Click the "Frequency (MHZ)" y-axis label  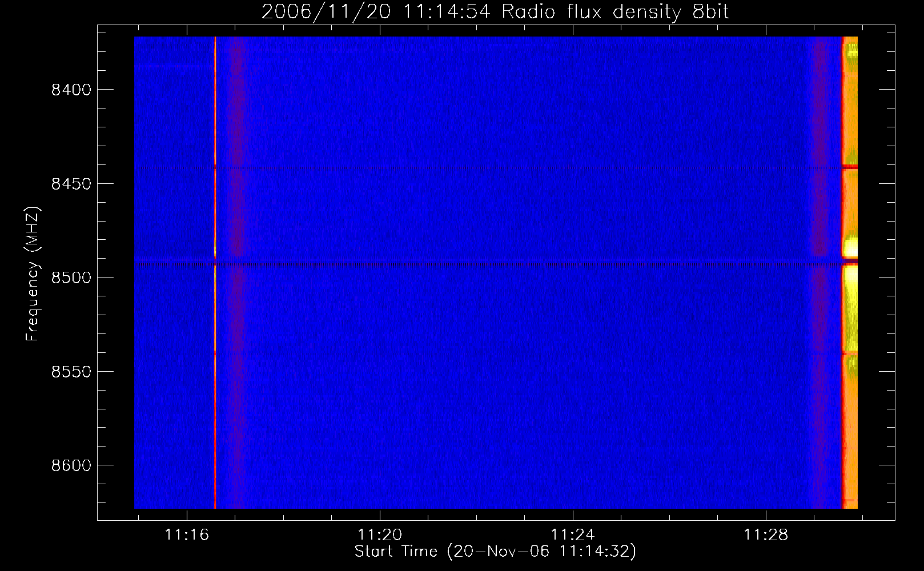(33, 274)
